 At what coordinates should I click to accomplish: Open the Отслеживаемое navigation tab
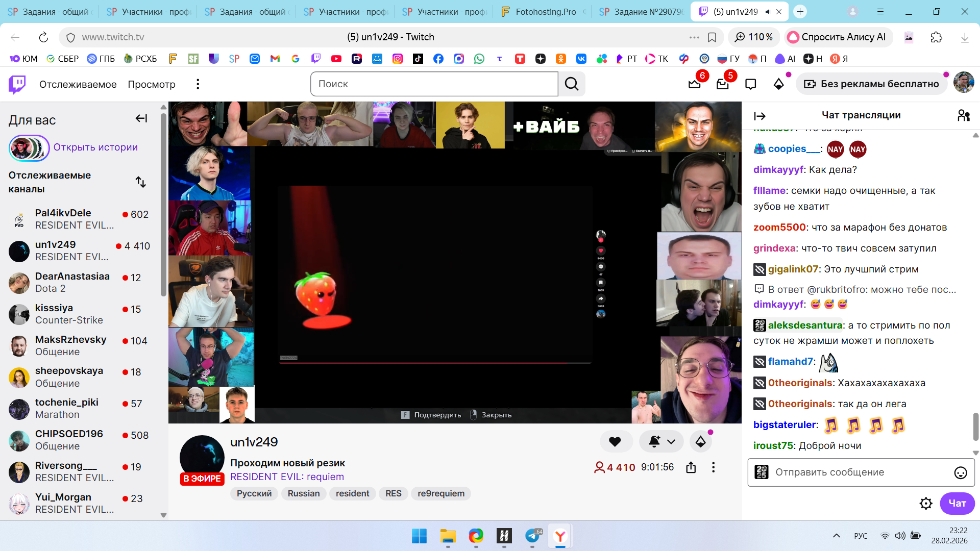pos(78,84)
